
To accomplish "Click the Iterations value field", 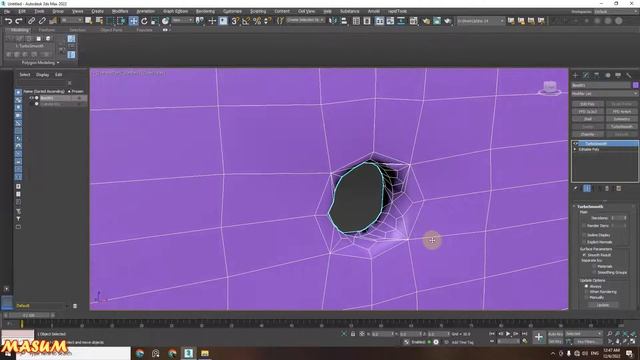I will [616, 218].
